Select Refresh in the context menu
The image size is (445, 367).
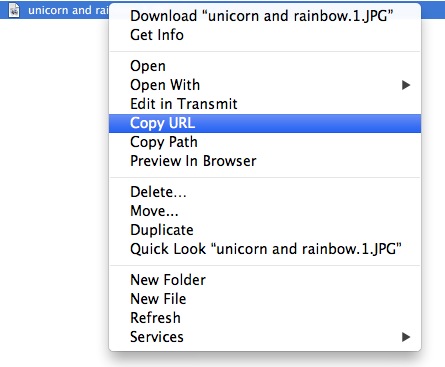[x=265, y=318]
